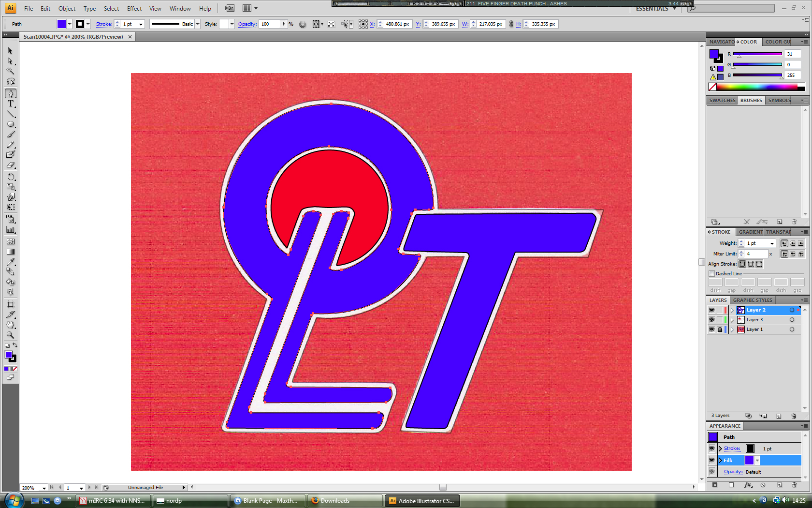Enable the Dashed Line checkbox
812x508 pixels.
711,274
